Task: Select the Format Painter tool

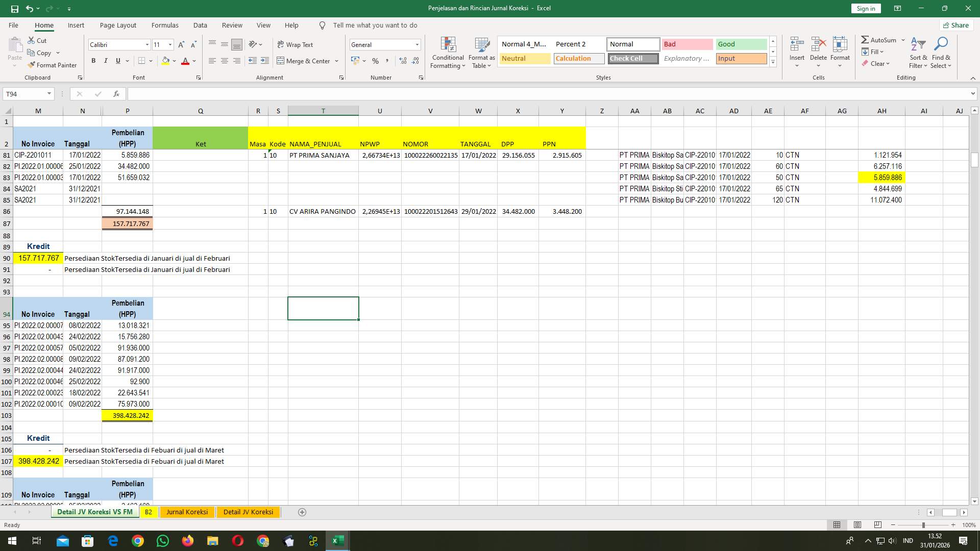Action: (53, 65)
